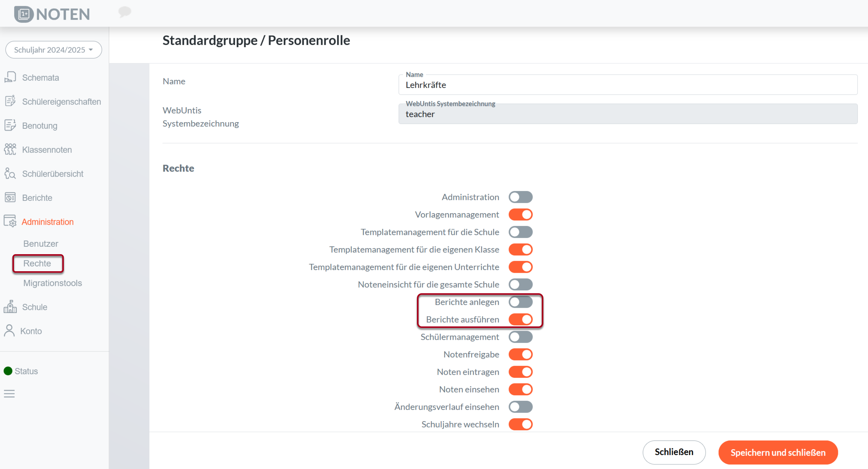Open the Migrationstools submenu item
The image size is (868, 469).
[x=53, y=283]
